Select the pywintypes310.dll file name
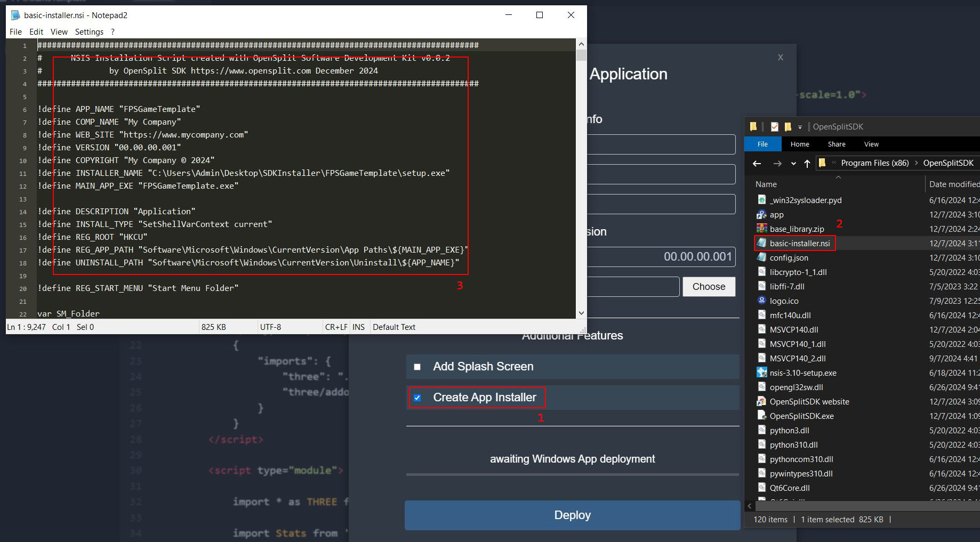 801,473
